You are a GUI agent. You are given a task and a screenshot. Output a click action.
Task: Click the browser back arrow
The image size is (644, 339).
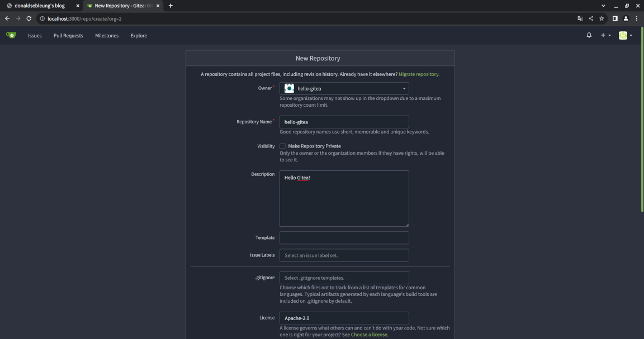(x=7, y=18)
